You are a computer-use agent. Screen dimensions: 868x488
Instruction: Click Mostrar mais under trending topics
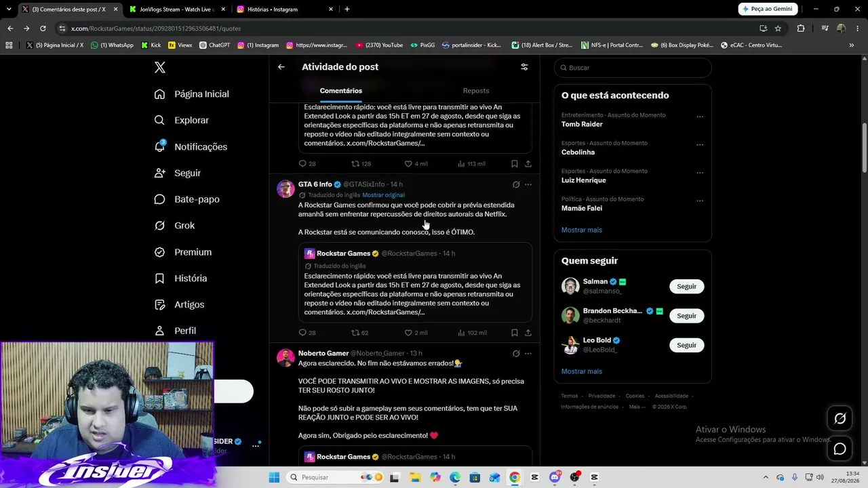pos(582,230)
